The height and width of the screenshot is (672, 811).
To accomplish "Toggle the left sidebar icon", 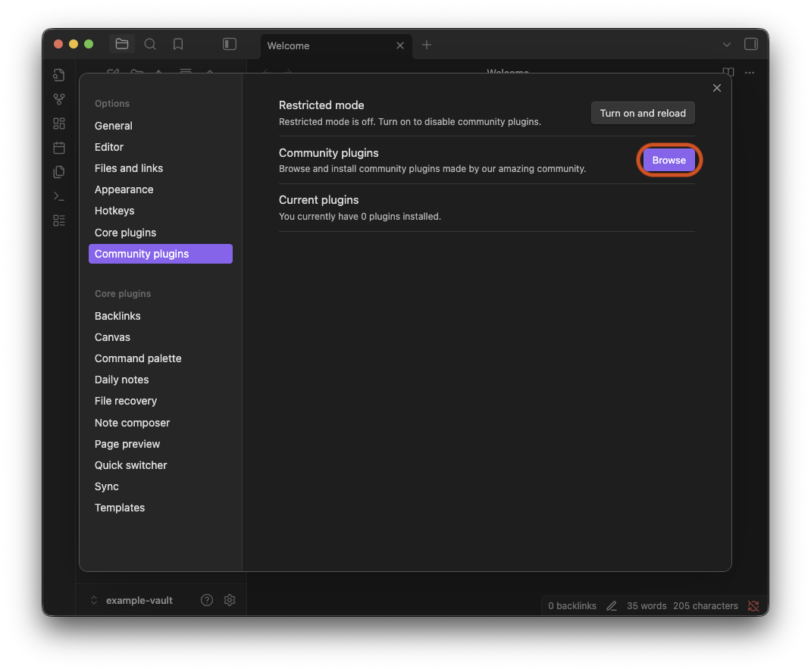I will click(229, 44).
